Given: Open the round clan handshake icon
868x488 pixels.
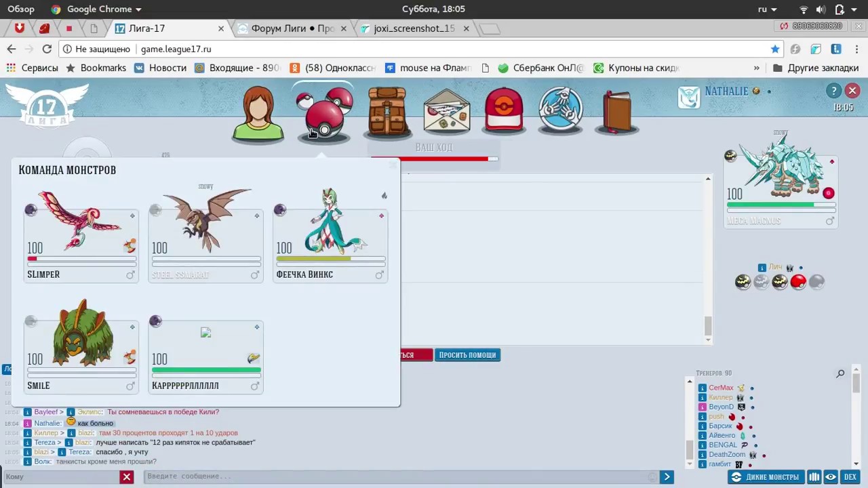Looking at the screenshot, I should tap(561, 110).
